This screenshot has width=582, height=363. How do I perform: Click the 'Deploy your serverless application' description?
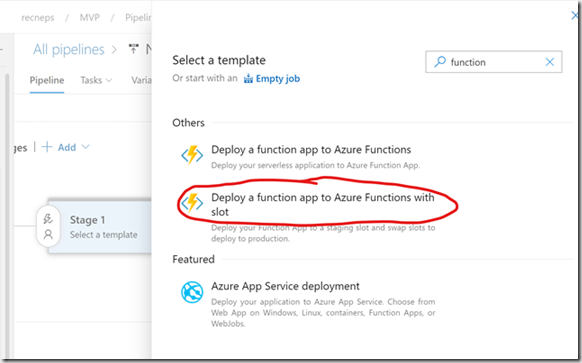315,165
